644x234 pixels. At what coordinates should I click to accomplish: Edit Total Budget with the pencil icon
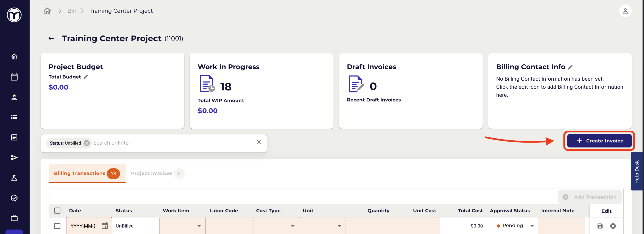[x=86, y=77]
